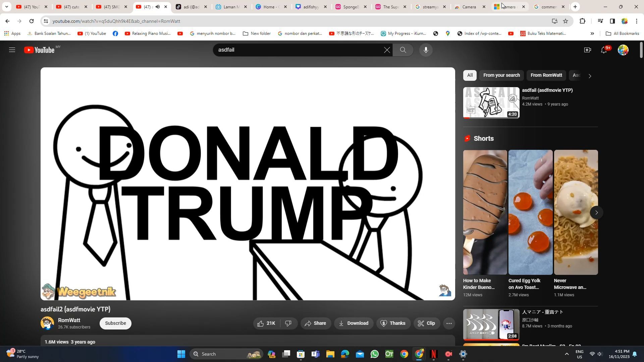This screenshot has width=644, height=362.
Task: Start voice search with the microphone
Action: pyautogui.click(x=426, y=50)
